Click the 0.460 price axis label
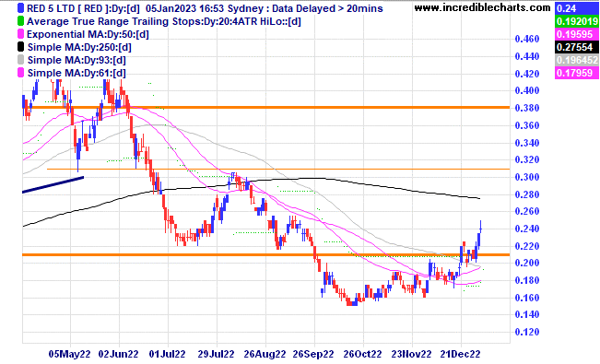600x364 pixels. (x=527, y=39)
